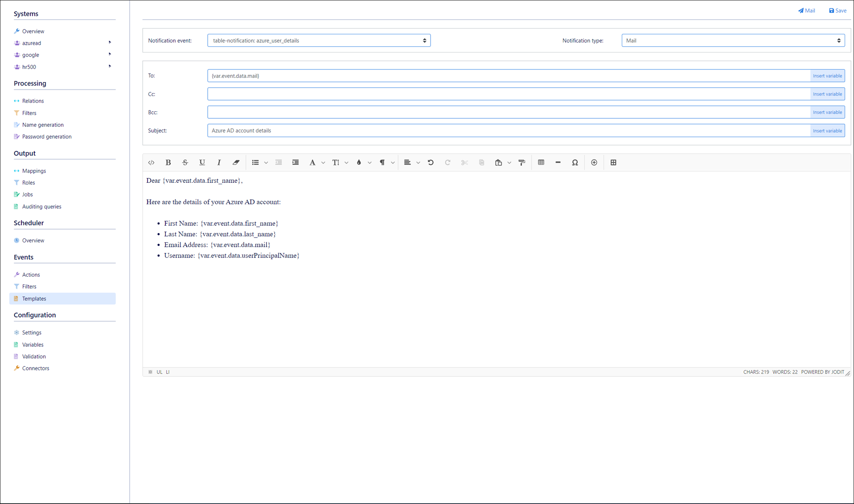This screenshot has width=854, height=504.
Task: Click the Save button
Action: coord(838,11)
